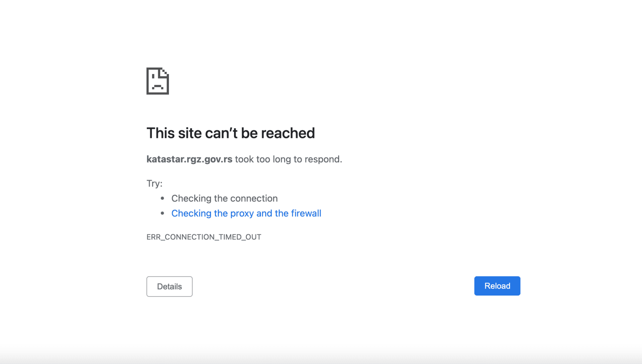The image size is (642, 364).
Task: Click "TIMED_OUT" in the error code
Action: pos(240,237)
